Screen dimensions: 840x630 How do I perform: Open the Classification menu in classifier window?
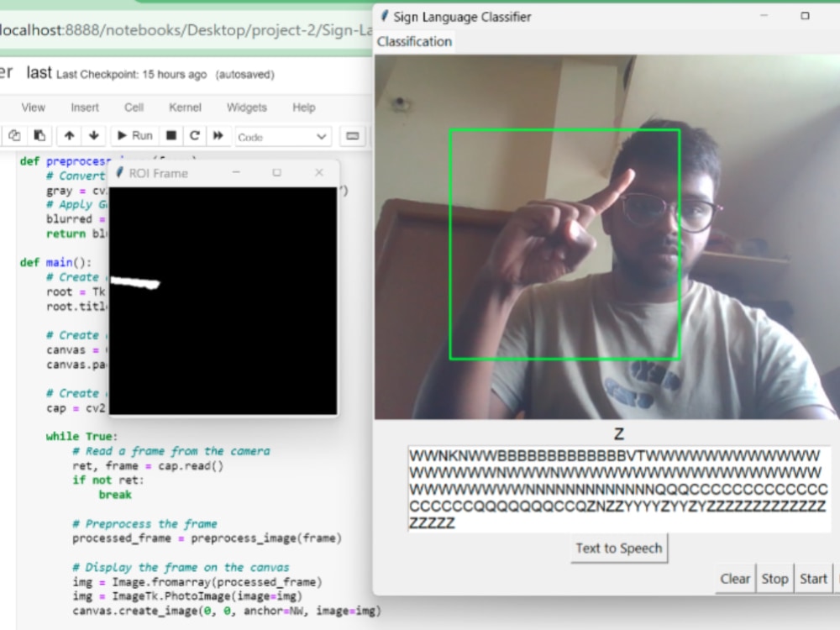point(414,41)
